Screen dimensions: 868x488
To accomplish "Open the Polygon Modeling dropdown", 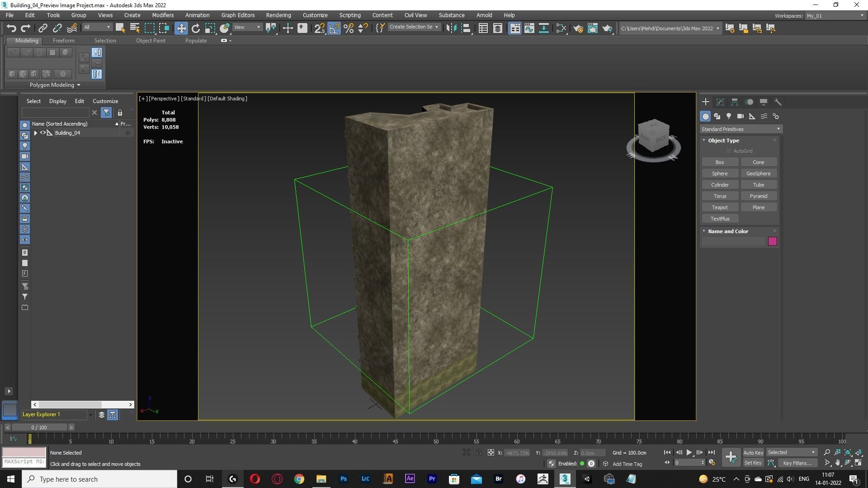I will (55, 85).
